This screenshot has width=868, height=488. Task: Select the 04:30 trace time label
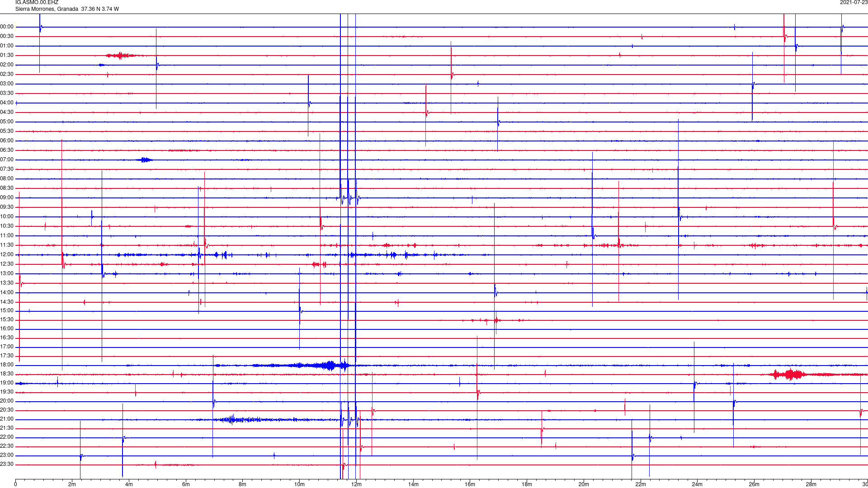click(7, 113)
